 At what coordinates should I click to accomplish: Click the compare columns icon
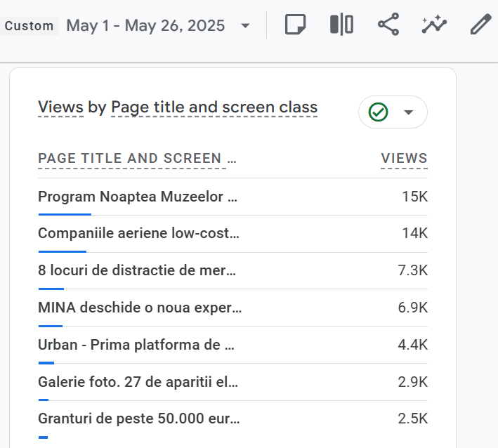341,25
